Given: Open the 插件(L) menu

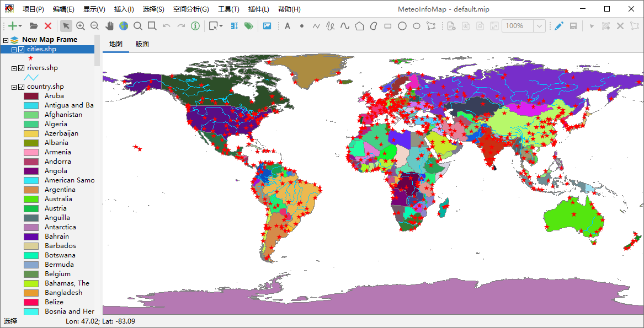Looking at the screenshot, I should (259, 9).
